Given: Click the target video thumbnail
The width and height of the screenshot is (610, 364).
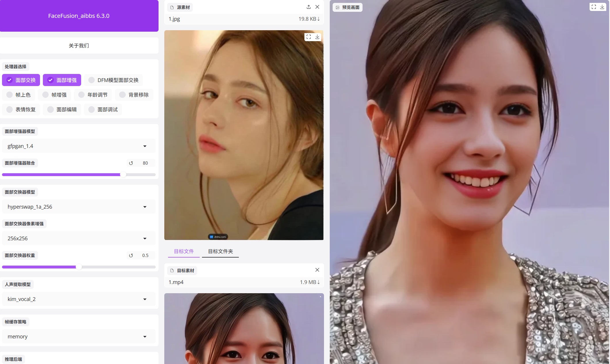Looking at the screenshot, I should (244, 329).
